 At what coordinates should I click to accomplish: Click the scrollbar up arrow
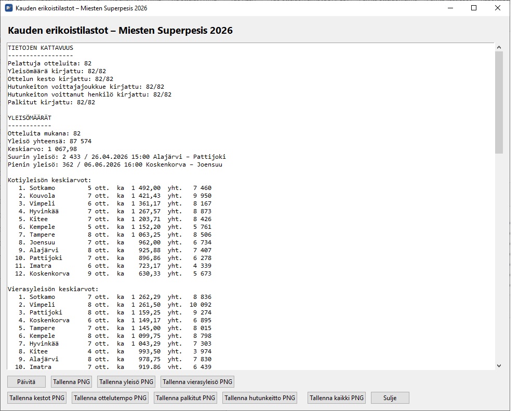click(499, 47)
